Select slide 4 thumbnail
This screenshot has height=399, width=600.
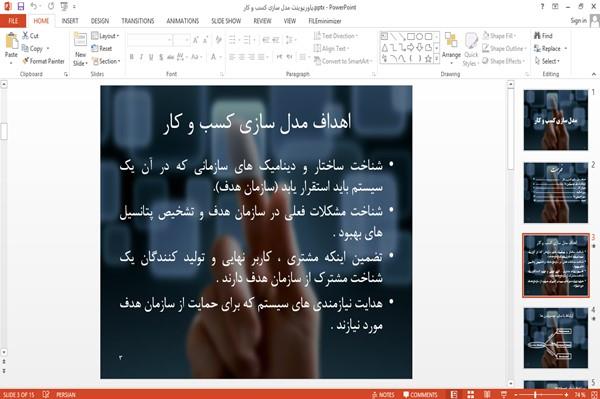[x=556, y=338]
